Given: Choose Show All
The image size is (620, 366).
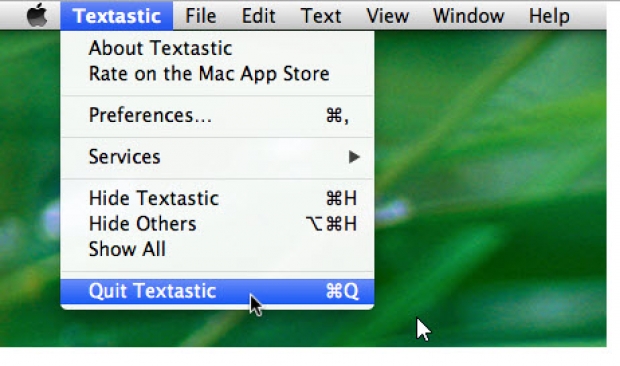Looking at the screenshot, I should pyautogui.click(x=217, y=249).
